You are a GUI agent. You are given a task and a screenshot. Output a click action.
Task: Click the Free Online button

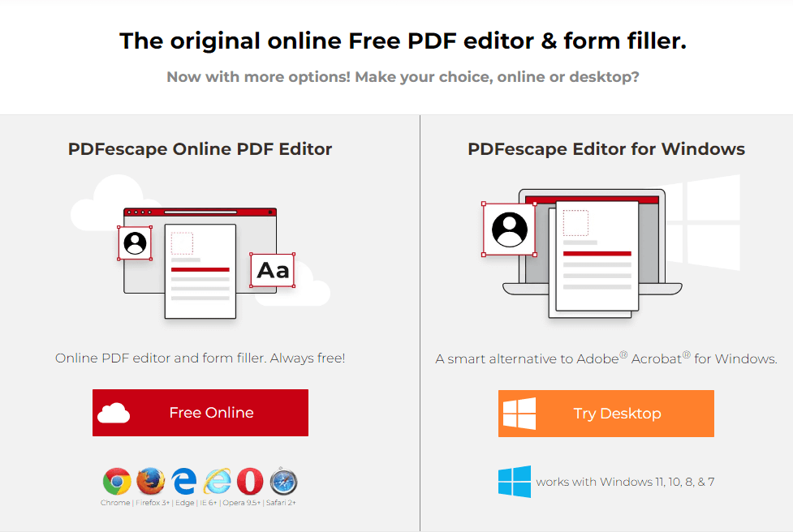pyautogui.click(x=200, y=413)
